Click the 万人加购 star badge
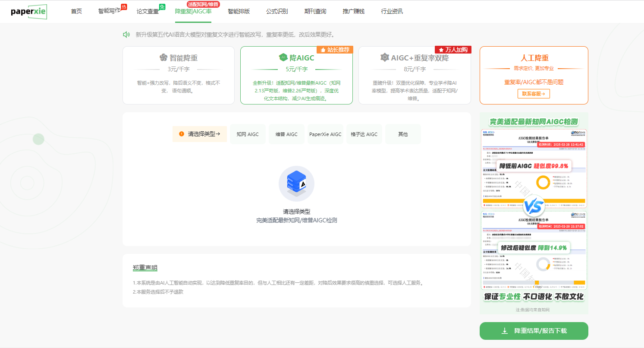Viewport: 644px width, 348px height. [452, 50]
